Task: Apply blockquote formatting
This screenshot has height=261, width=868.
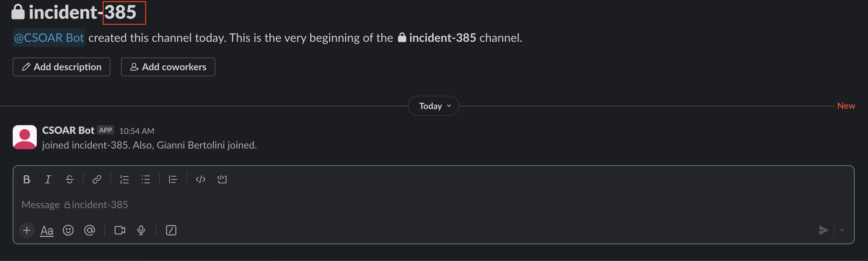Action: point(173,179)
